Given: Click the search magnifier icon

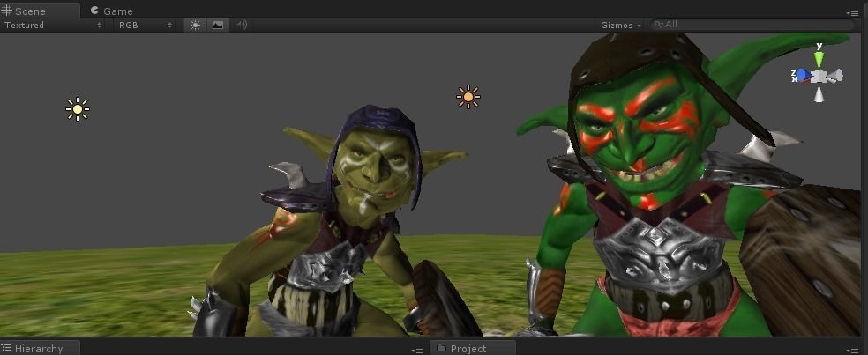Looking at the screenshot, I should [x=658, y=25].
